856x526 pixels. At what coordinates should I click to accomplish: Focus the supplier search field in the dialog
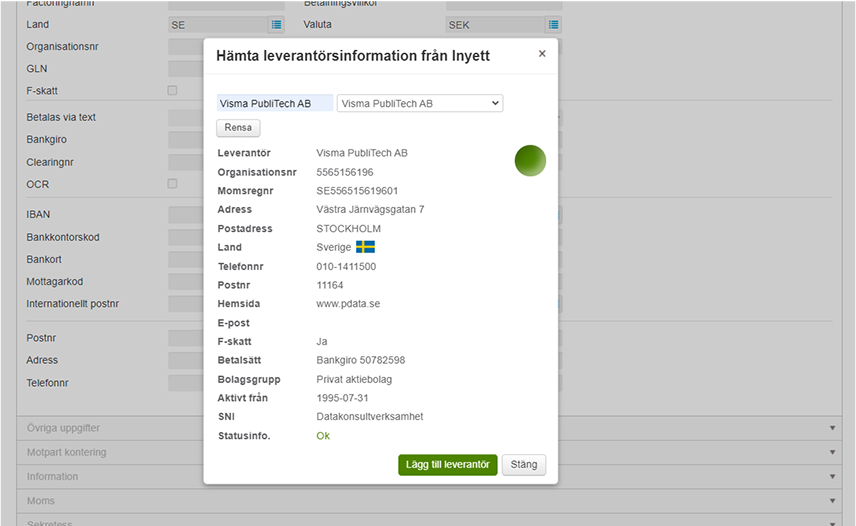tap(275, 103)
